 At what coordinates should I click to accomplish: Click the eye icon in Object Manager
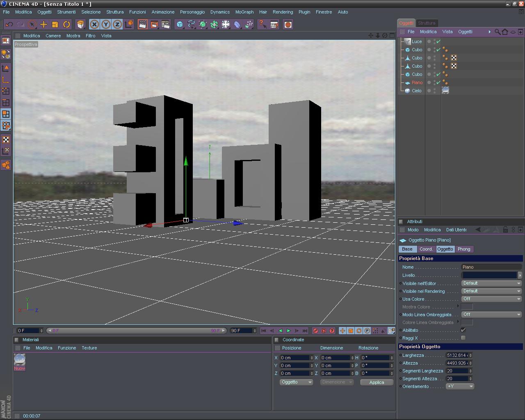tap(513, 32)
